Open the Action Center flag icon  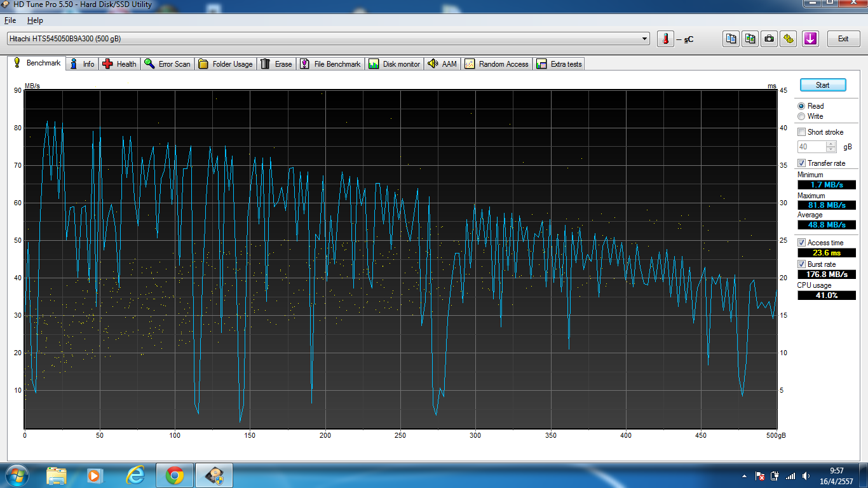coord(759,476)
